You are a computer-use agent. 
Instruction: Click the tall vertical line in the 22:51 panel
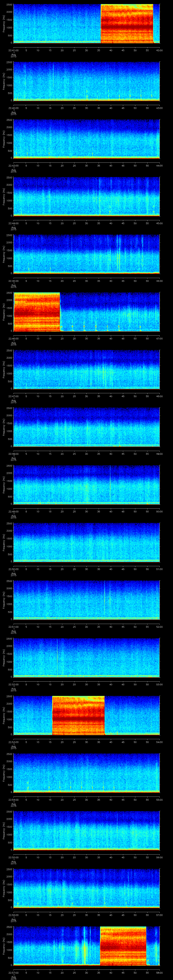point(104,599)
